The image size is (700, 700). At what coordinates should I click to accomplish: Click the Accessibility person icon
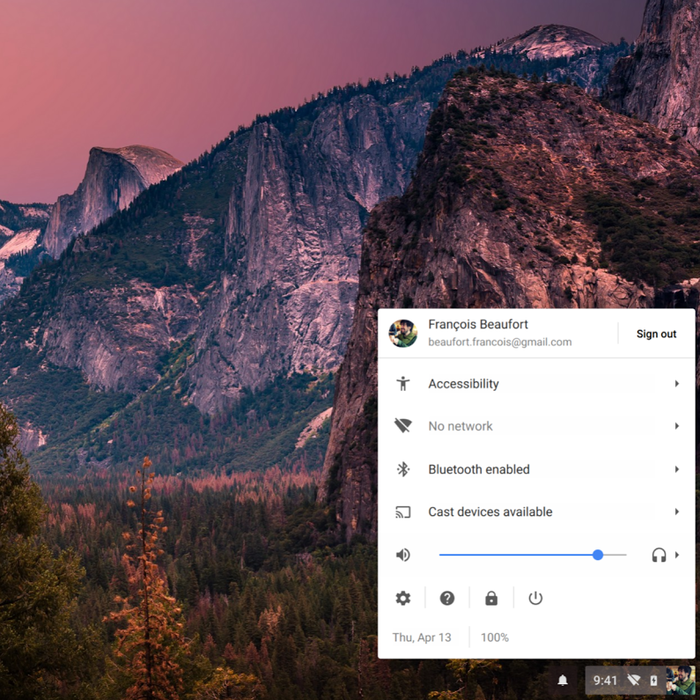403,384
